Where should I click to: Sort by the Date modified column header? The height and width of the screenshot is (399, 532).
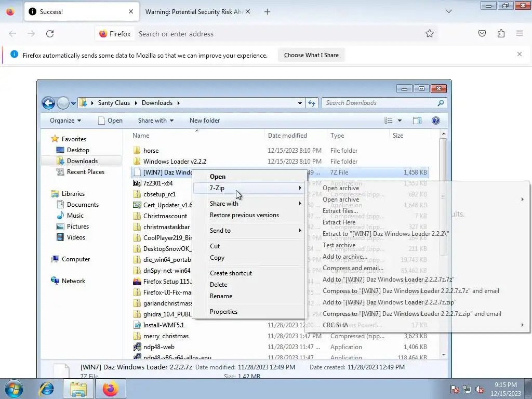(287, 136)
